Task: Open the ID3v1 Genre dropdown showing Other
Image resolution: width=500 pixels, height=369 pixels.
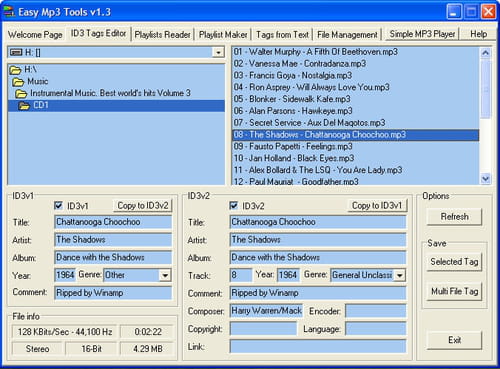Action: 165,275
